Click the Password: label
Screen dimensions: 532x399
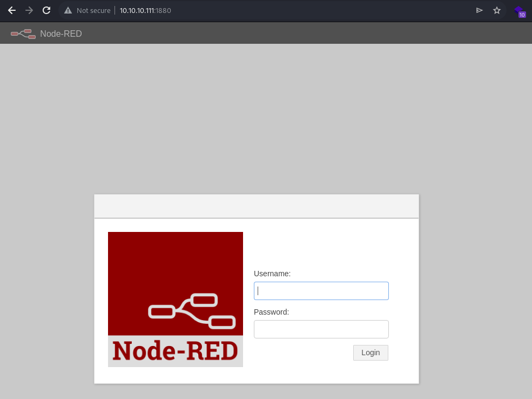[272, 312]
